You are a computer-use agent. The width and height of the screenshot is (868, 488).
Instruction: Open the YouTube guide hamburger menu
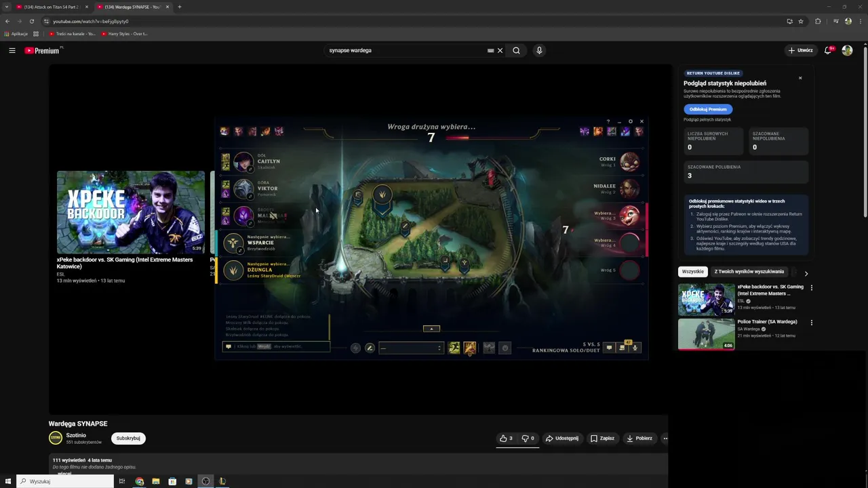click(12, 50)
